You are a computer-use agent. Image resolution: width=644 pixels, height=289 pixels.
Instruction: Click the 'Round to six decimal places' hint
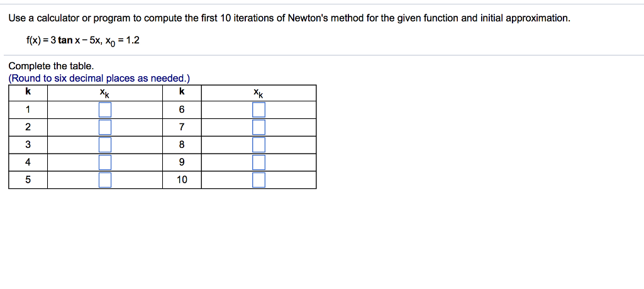click(99, 78)
